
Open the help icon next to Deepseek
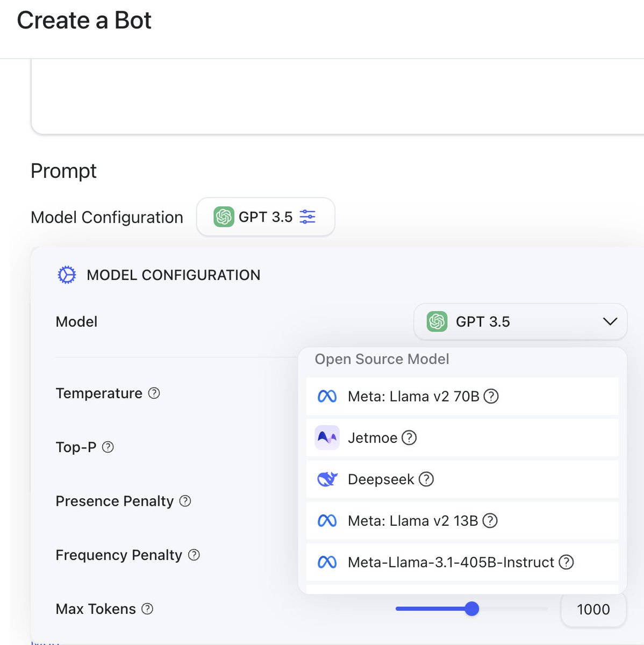tap(426, 479)
